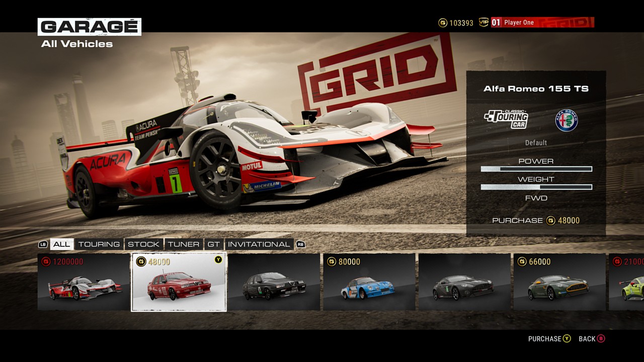Open the INVITATIONAL tab

[259, 244]
